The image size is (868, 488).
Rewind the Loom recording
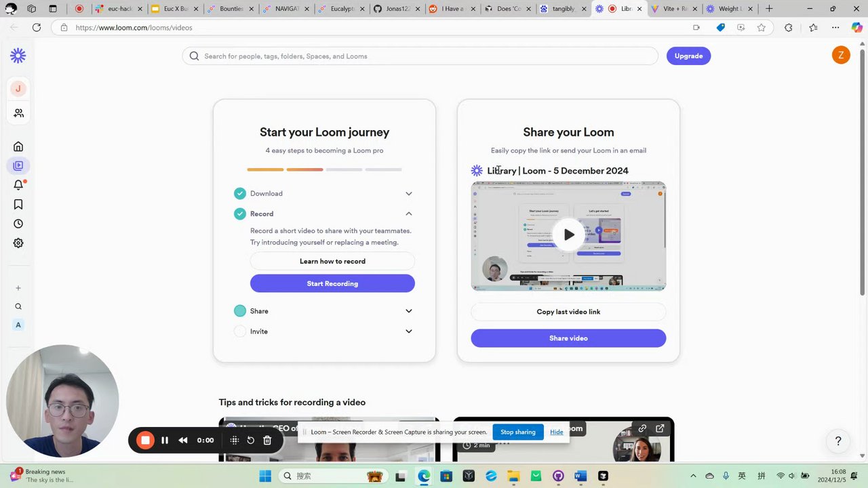(182, 440)
